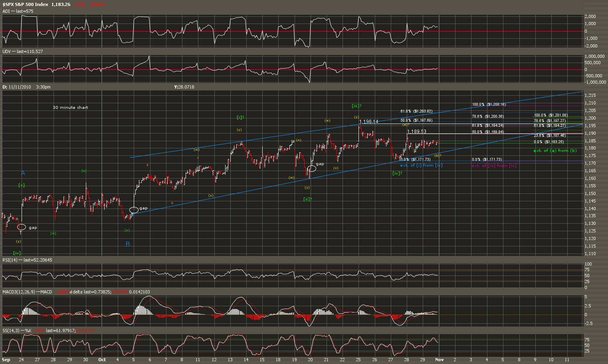Select the 0.0% ($1,183.25) Fibonacci label
The image size is (608, 364).
(x=549, y=142)
